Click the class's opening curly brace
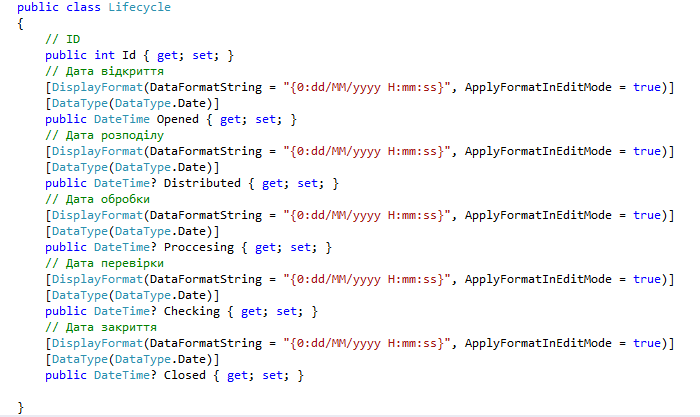 21,24
